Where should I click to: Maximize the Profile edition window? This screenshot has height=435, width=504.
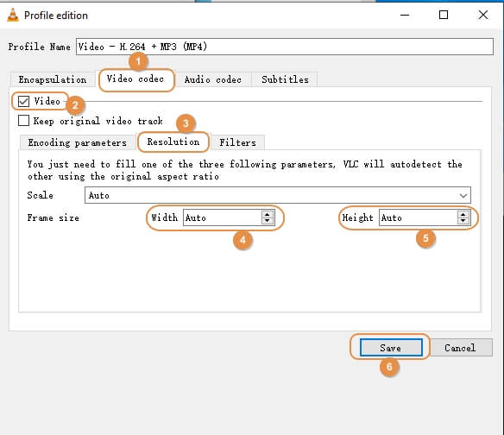pos(444,15)
